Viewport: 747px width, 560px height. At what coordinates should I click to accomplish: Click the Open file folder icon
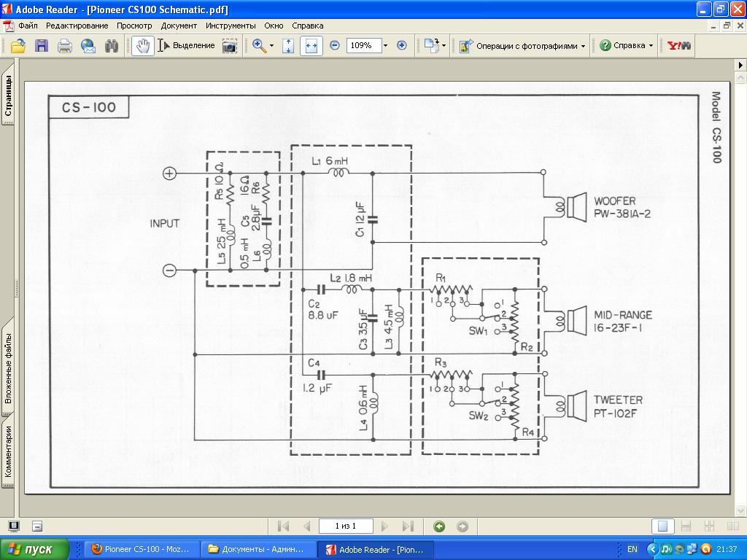point(18,46)
